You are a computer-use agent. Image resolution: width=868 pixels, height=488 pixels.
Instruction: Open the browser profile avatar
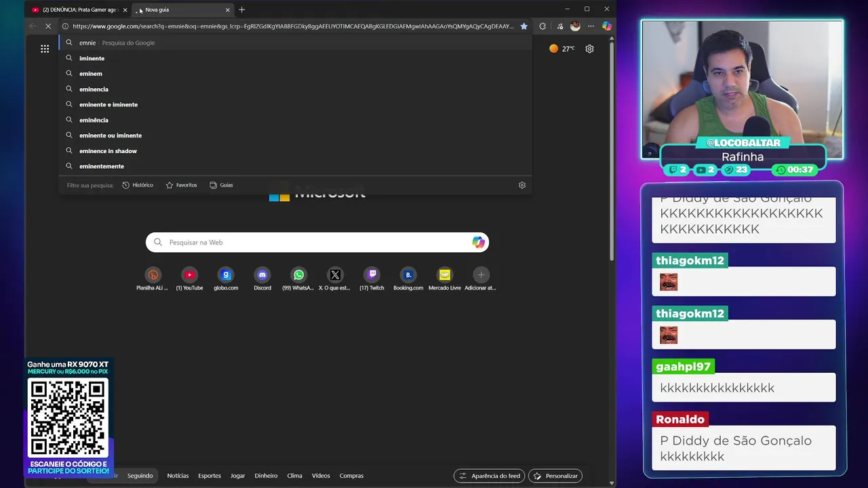click(575, 26)
